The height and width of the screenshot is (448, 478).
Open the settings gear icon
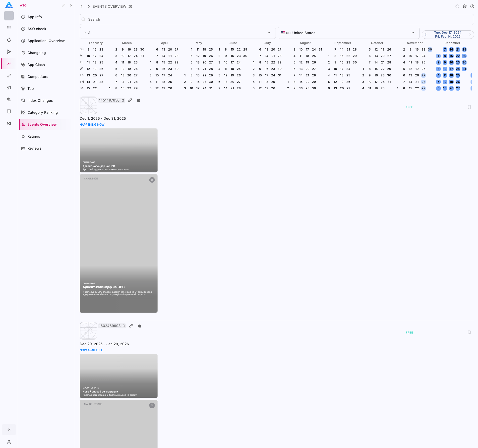[465, 6]
